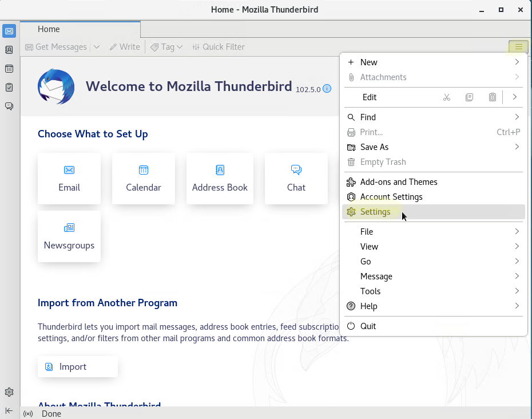
Task: Open Account Settings from menu
Action: [434, 197]
